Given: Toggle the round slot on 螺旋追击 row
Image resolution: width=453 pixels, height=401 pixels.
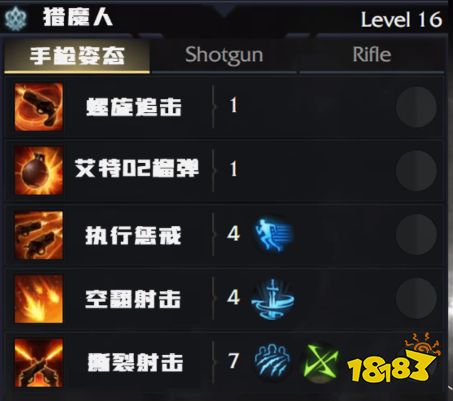Looking at the screenshot, I should point(416,107).
